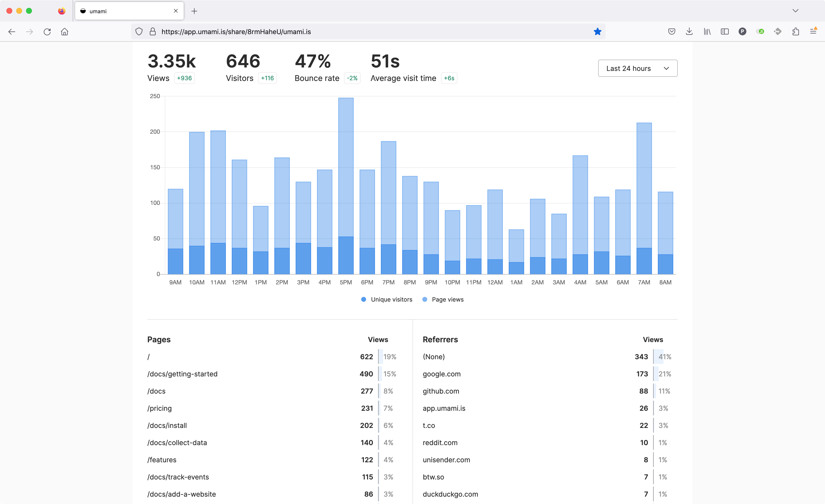Reload the umami page

[47, 31]
